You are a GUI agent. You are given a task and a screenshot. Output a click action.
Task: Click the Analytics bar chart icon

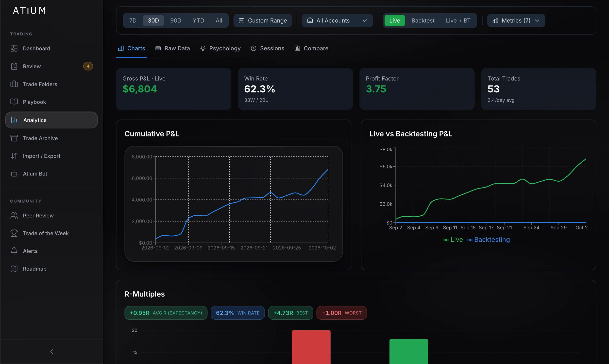14,120
